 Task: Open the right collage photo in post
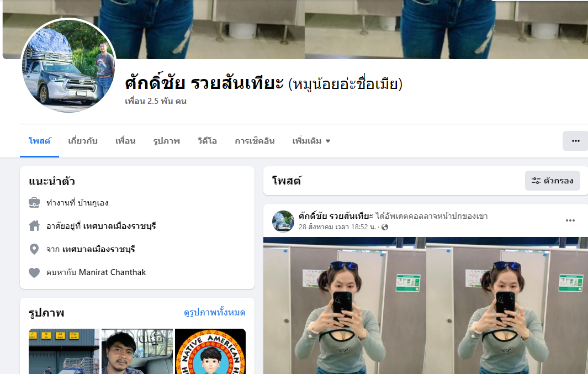[x=507, y=305]
